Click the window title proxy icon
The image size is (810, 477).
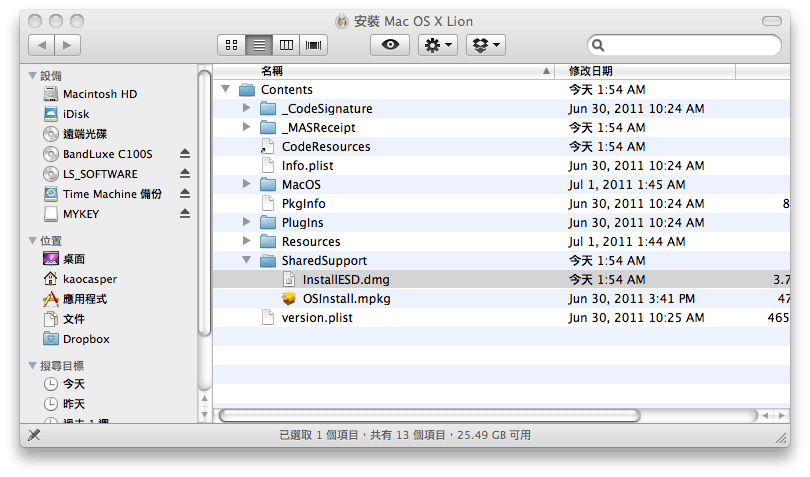point(341,21)
